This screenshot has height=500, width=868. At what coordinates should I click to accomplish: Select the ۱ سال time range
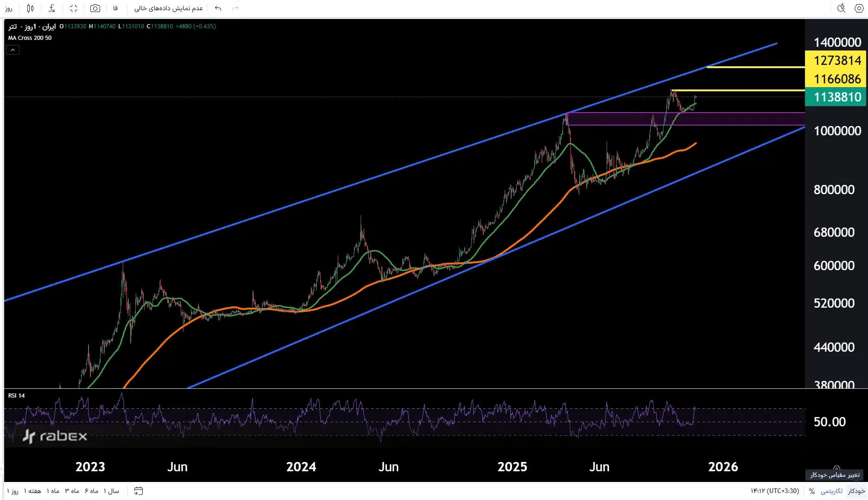tap(111, 491)
